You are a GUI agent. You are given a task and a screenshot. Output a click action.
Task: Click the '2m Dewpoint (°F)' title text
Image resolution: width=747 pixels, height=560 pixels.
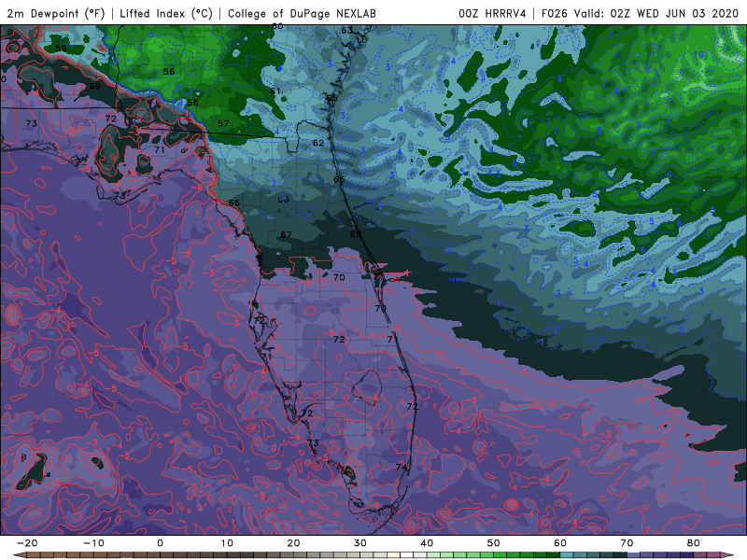click(56, 13)
